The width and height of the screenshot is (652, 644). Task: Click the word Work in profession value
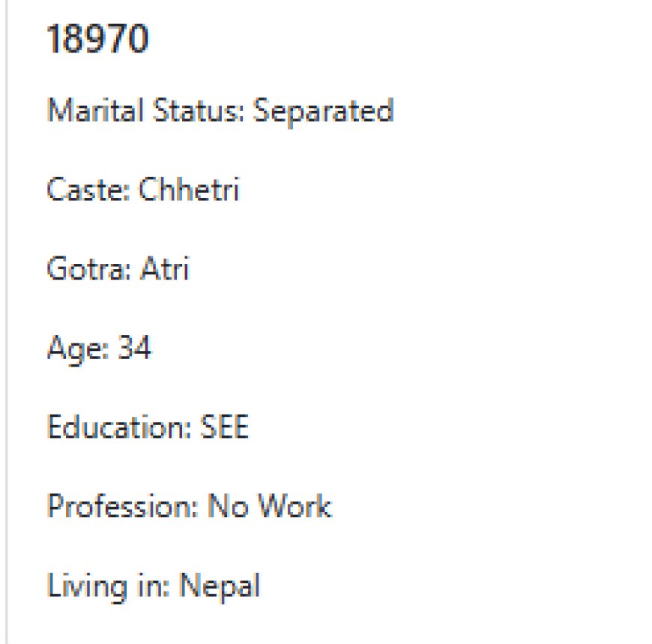pos(295,506)
